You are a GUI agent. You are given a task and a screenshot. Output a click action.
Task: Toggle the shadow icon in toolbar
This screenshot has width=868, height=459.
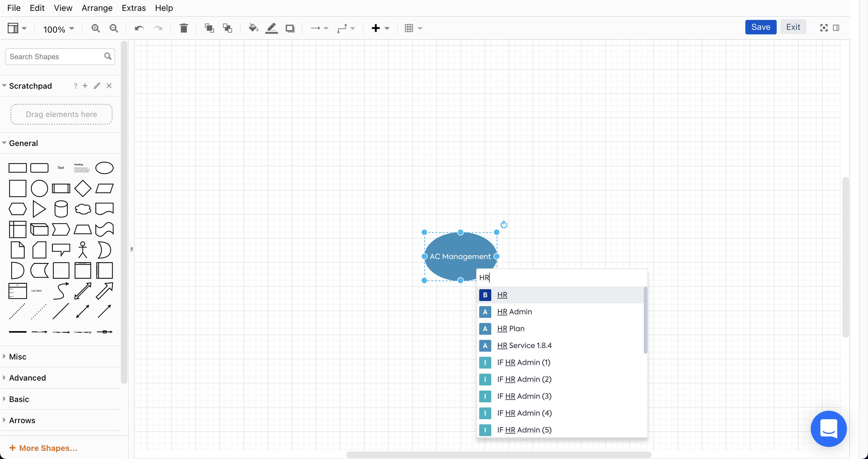290,28
